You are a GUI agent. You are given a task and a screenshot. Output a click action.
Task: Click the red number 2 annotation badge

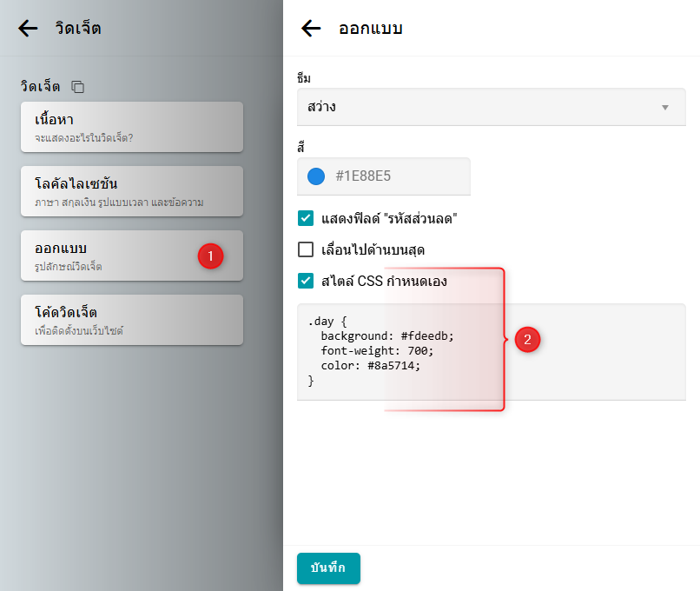click(527, 339)
